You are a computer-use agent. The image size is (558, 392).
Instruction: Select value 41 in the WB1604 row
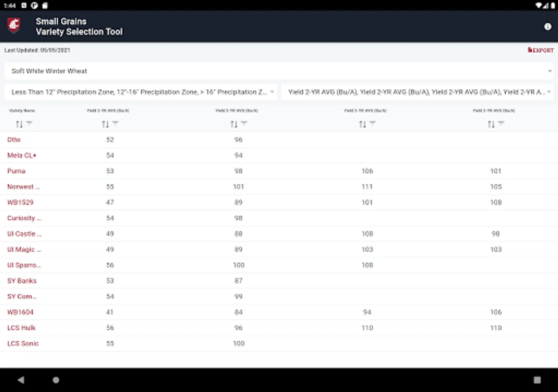110,312
